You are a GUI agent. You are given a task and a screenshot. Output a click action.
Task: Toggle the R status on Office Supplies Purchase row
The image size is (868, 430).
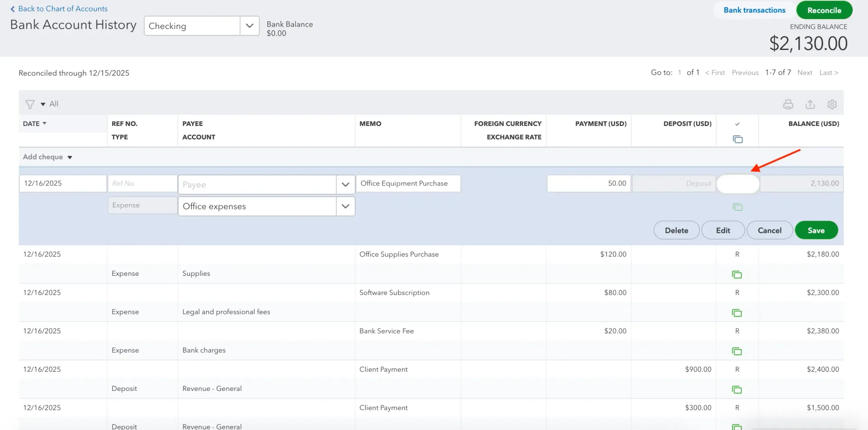tap(737, 254)
